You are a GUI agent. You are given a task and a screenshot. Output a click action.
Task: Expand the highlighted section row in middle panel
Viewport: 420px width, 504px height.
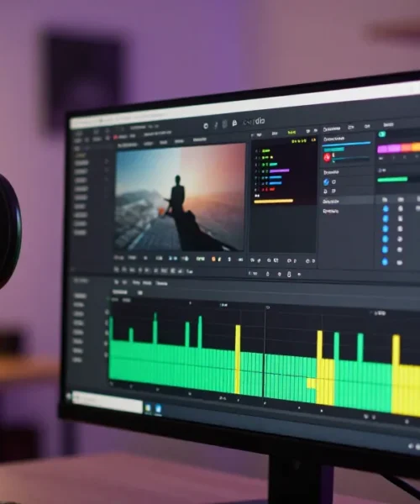(348, 202)
